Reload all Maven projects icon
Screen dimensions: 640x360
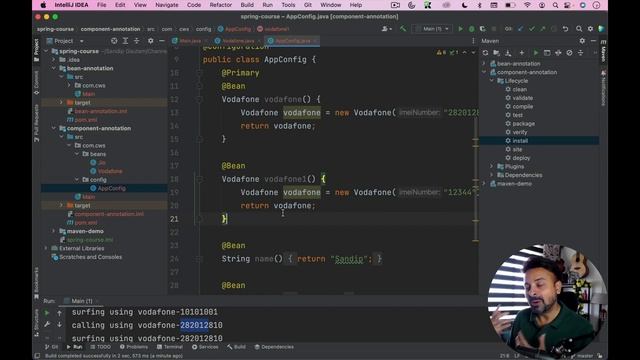pos(485,53)
